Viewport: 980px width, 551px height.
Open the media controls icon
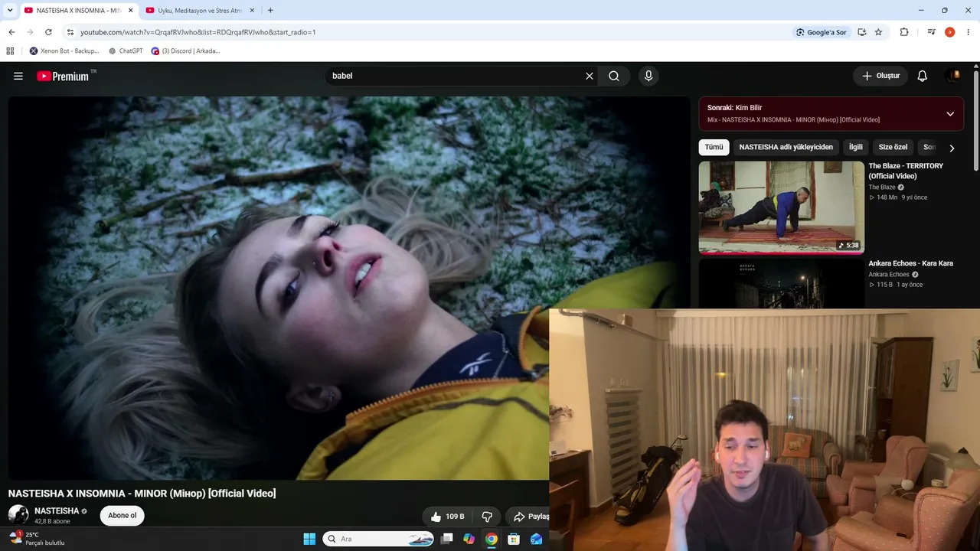(931, 32)
